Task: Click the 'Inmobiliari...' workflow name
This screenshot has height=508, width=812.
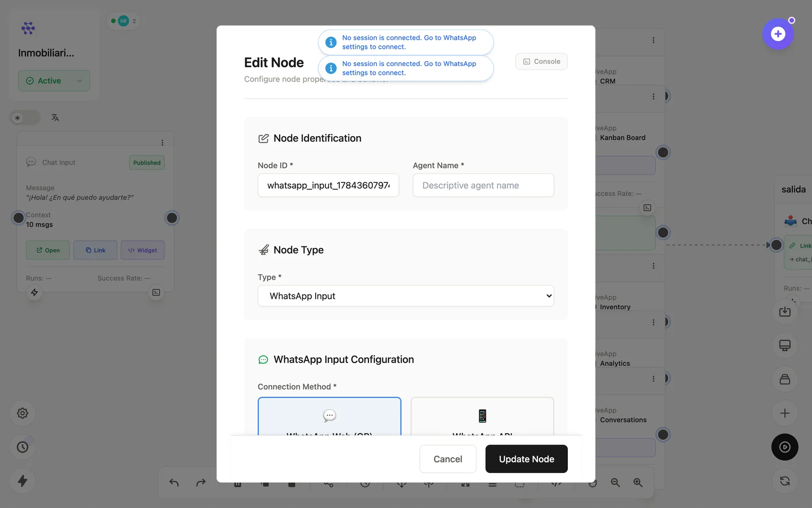Action: 46,53
